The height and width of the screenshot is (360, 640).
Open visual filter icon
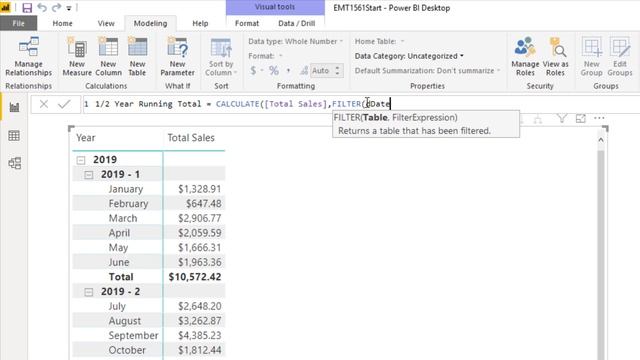[x=562, y=118]
